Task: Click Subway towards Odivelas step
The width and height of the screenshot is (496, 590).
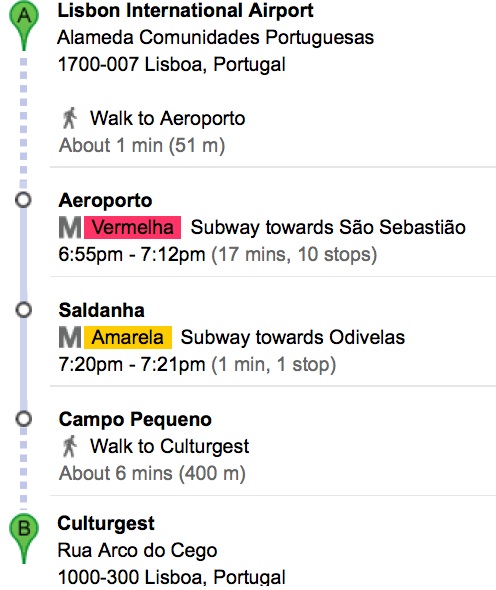Action: pos(293,337)
